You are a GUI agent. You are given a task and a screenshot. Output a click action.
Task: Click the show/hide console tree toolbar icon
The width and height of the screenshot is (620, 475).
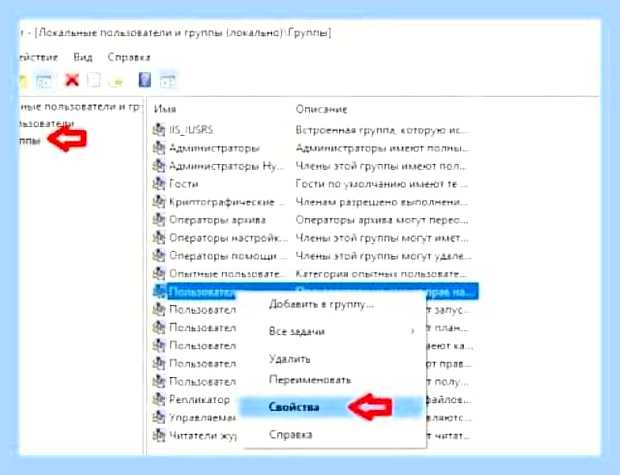(44, 81)
